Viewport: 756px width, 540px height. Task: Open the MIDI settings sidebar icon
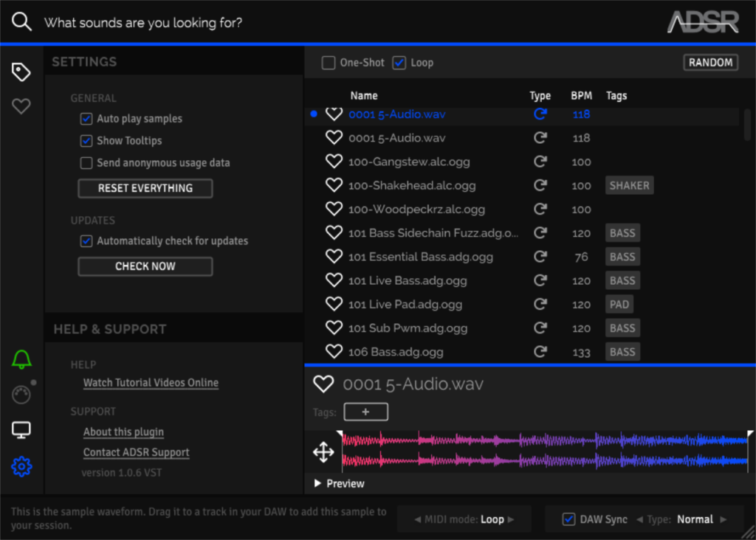click(x=21, y=395)
